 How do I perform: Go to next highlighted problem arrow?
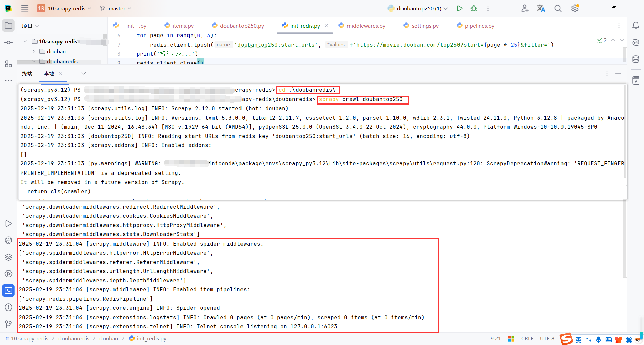[x=622, y=40]
